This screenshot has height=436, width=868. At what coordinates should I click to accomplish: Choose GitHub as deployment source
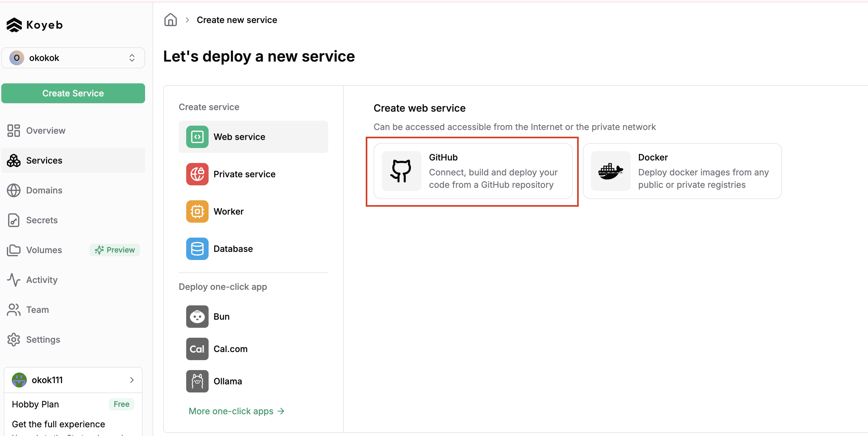coord(472,171)
